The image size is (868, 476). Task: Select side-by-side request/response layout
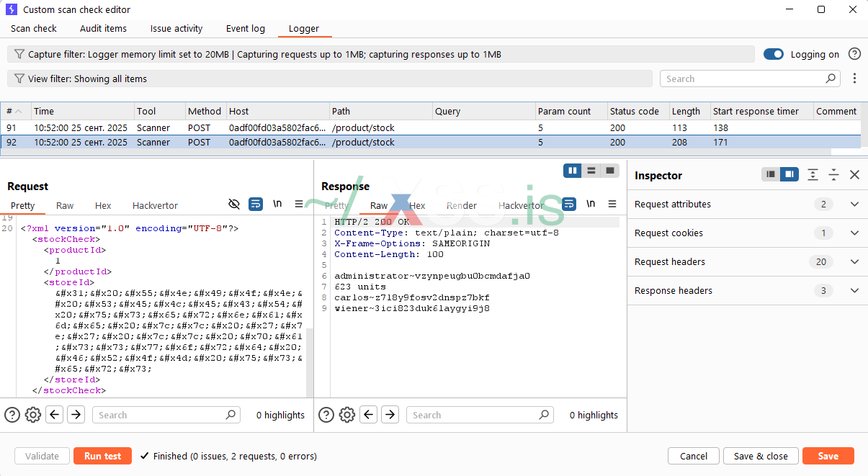573,171
